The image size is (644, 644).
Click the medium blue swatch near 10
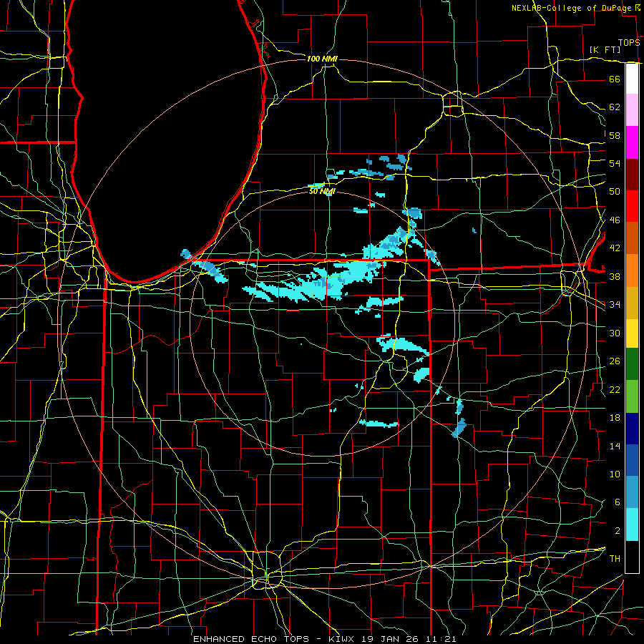point(632,461)
